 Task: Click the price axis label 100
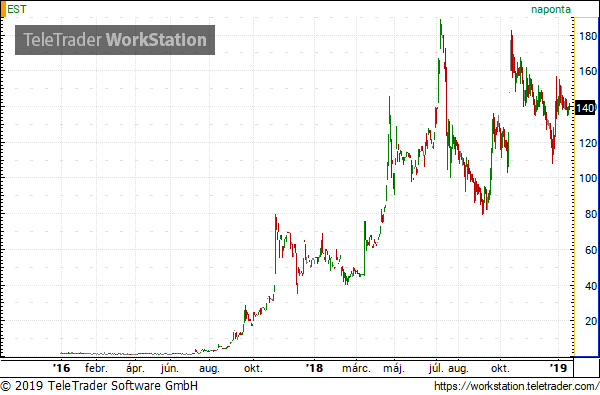589,178
